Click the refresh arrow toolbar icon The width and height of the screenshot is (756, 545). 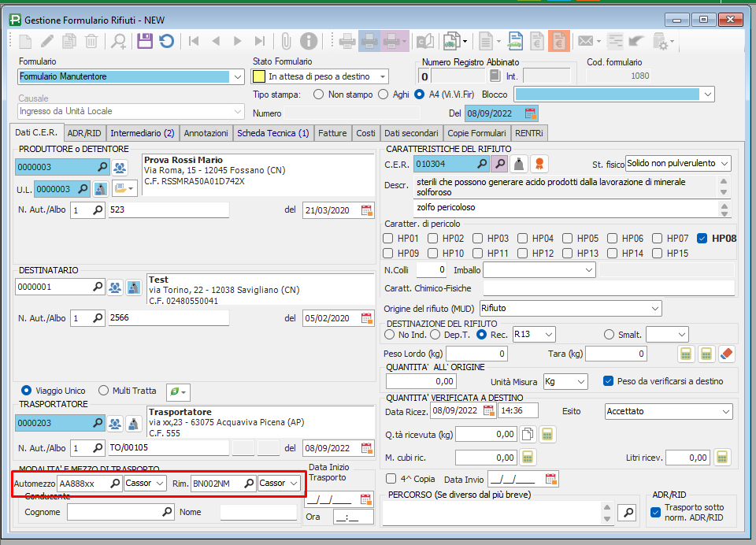(166, 41)
